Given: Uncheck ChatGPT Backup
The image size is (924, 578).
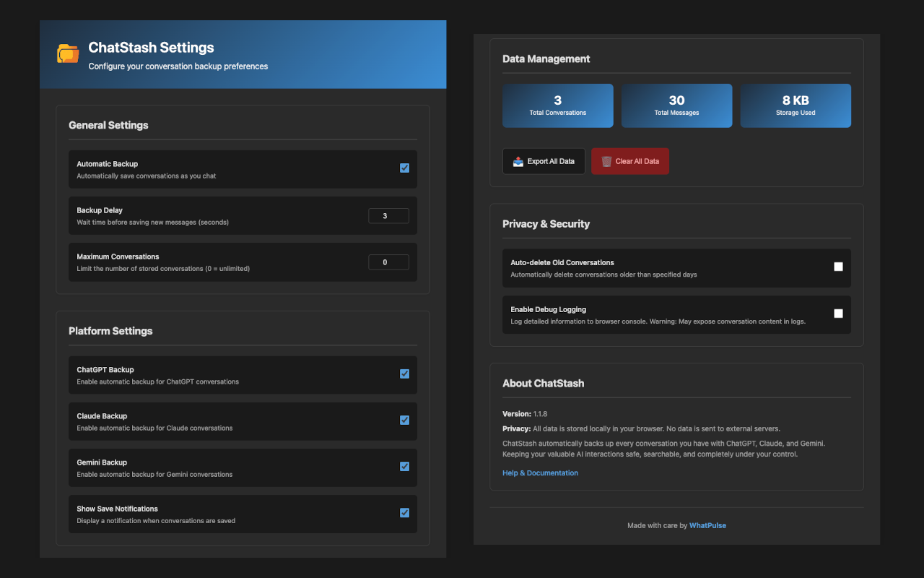Looking at the screenshot, I should point(404,374).
